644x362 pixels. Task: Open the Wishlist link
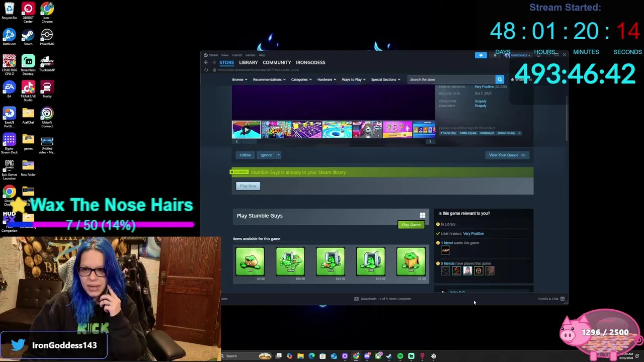click(520, 79)
